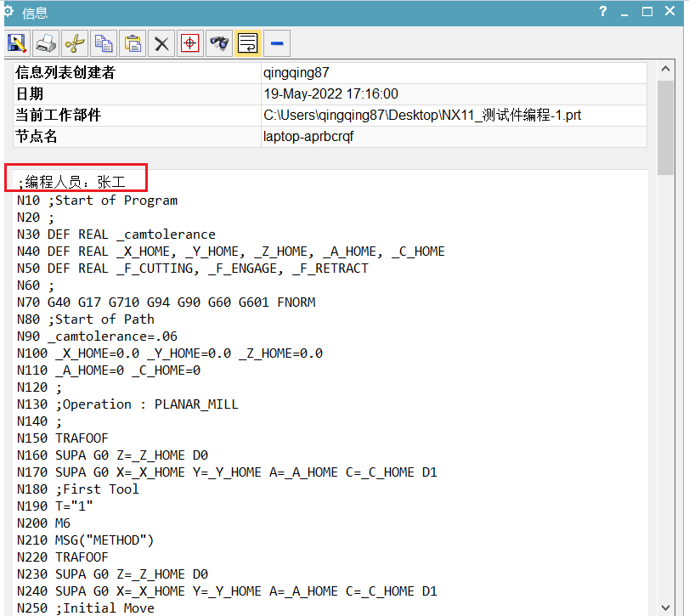Screen dimensions: 689x616
Task: Click the Print icon
Action: 46,43
